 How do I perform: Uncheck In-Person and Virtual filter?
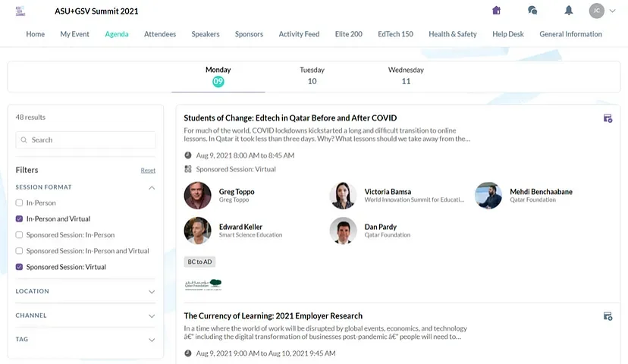(x=20, y=219)
